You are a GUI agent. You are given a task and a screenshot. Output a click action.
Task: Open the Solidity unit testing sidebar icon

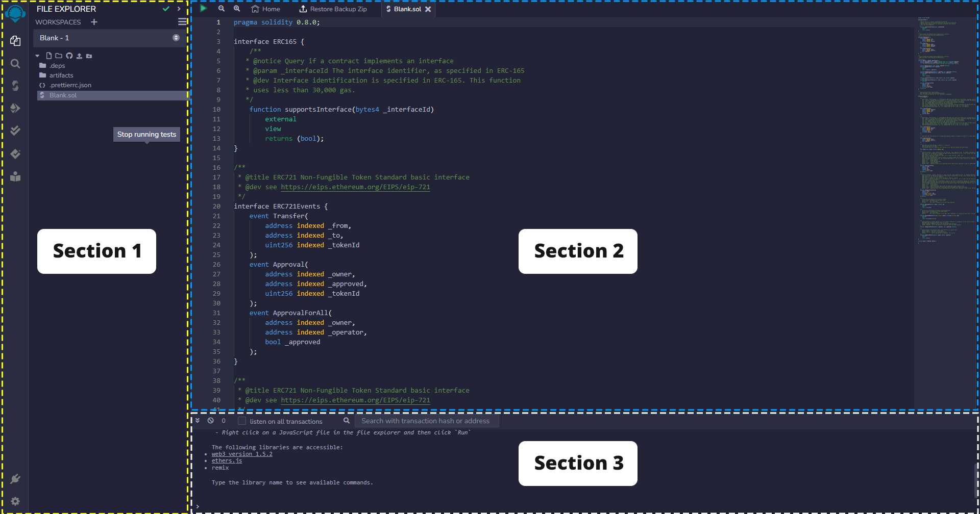coord(15,131)
